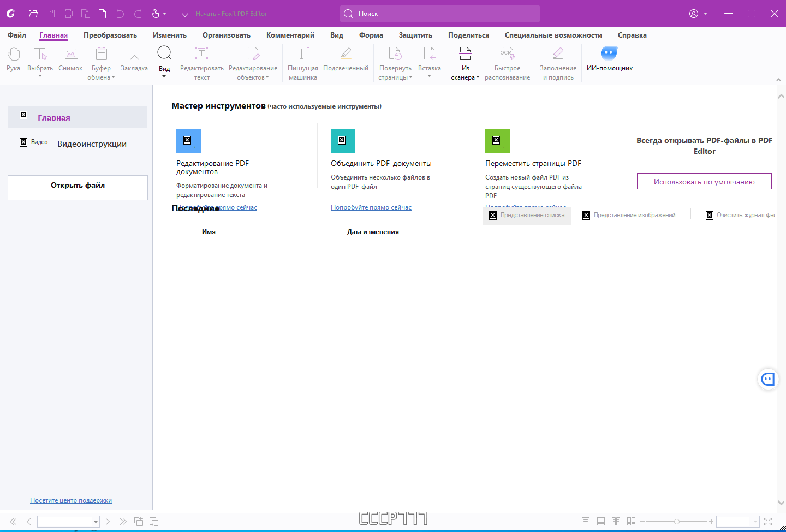Click the Undo arrow in title bar
The width and height of the screenshot is (786, 532).
[x=120, y=14]
